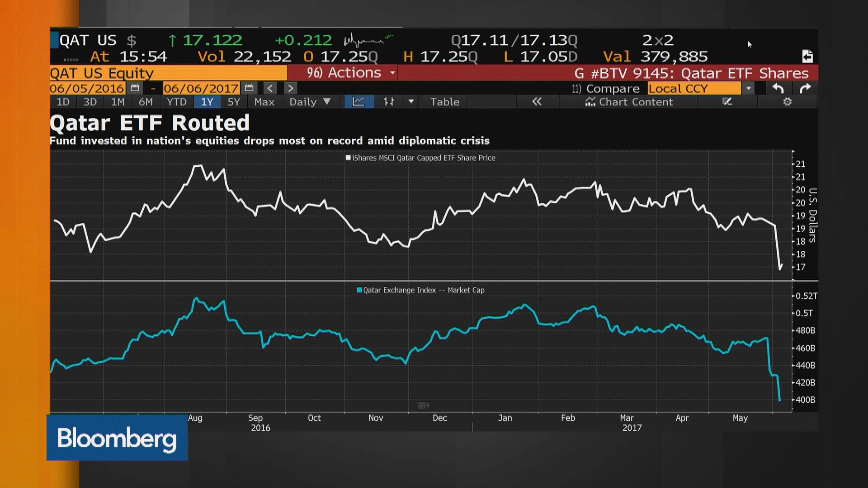Switch to the 1D range tab

tap(63, 102)
